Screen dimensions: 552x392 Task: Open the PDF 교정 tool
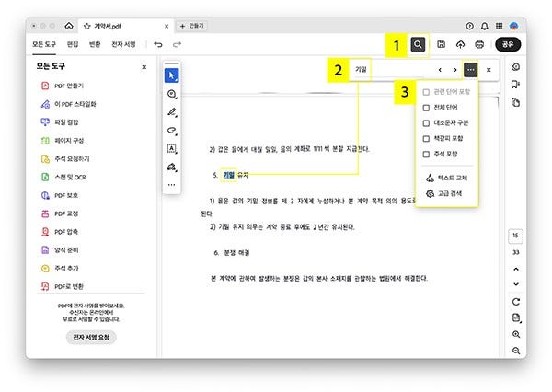click(x=59, y=213)
